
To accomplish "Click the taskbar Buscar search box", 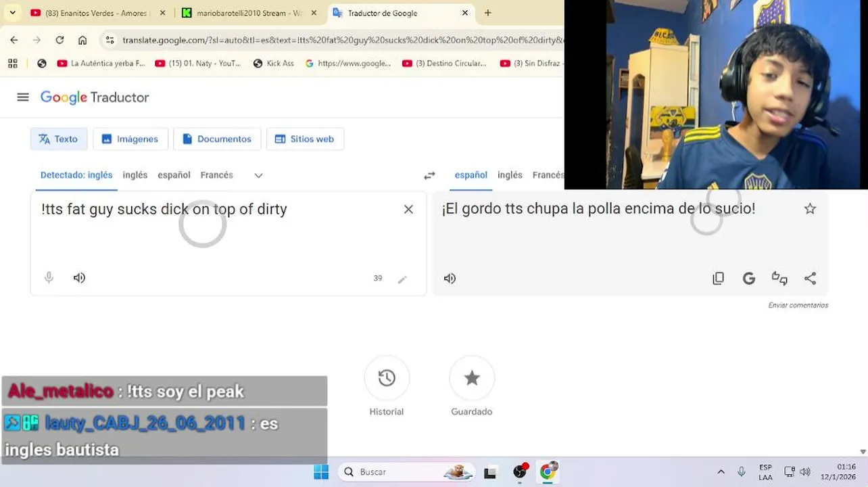I will 406,471.
